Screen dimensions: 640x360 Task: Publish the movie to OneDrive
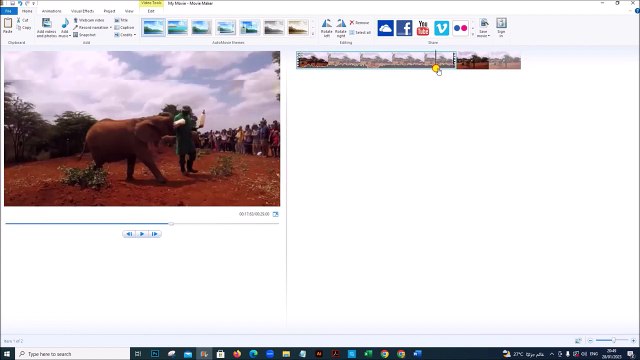coord(385,28)
